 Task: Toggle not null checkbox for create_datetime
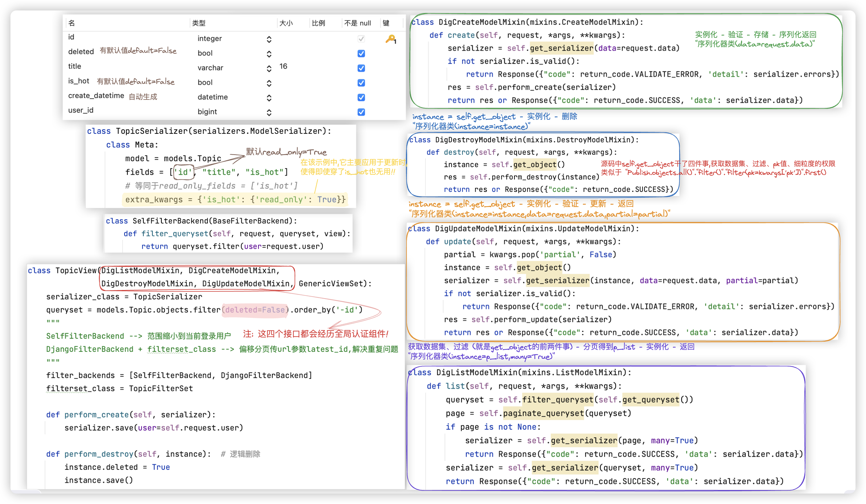(361, 98)
